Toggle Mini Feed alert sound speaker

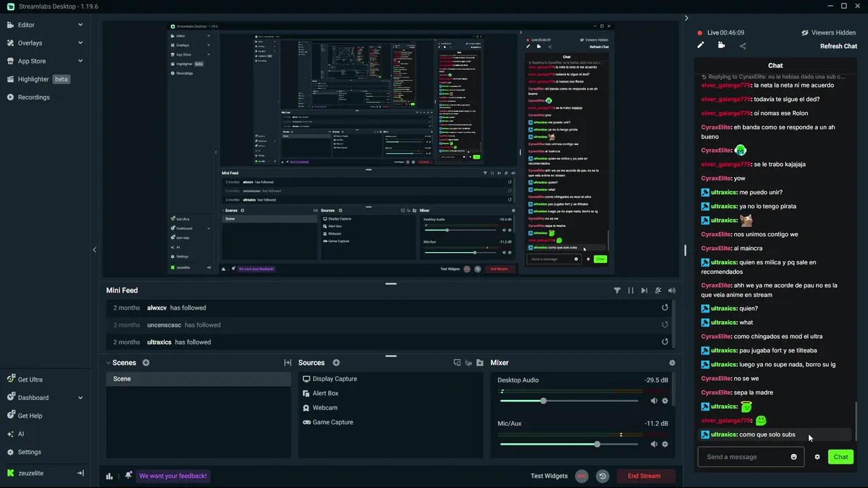[671, 290]
